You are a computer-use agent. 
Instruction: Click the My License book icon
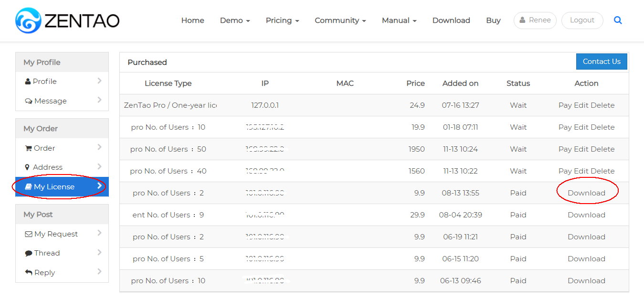click(x=28, y=187)
